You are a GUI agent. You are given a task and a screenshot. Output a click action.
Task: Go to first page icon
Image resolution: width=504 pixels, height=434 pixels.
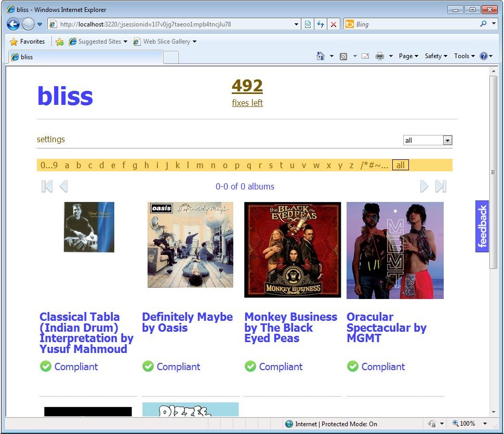click(47, 186)
